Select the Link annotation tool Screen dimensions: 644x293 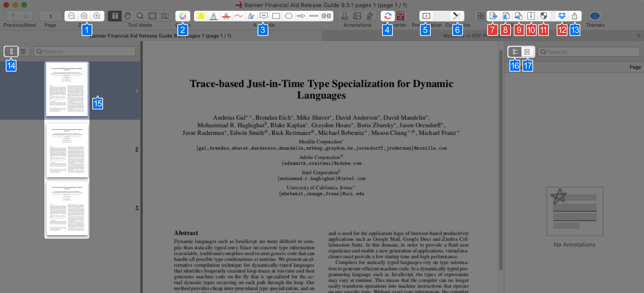(x=326, y=16)
